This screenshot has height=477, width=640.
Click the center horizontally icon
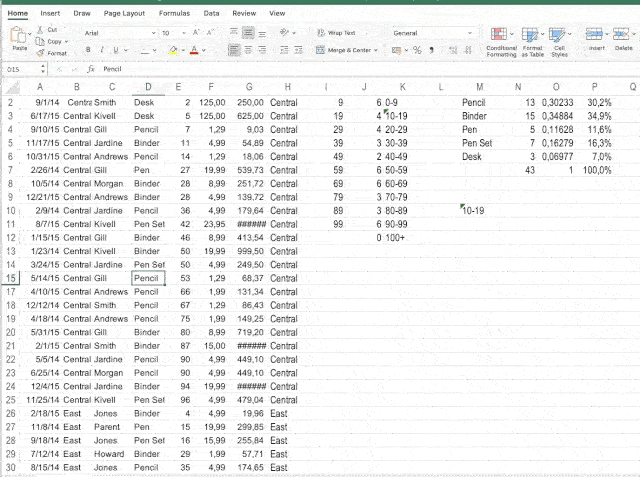coord(248,50)
